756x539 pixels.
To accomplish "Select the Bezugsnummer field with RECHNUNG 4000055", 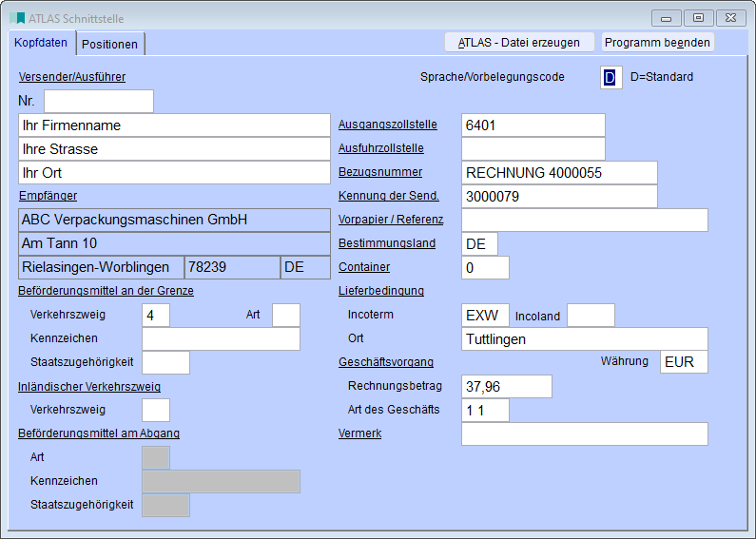I will [559, 173].
